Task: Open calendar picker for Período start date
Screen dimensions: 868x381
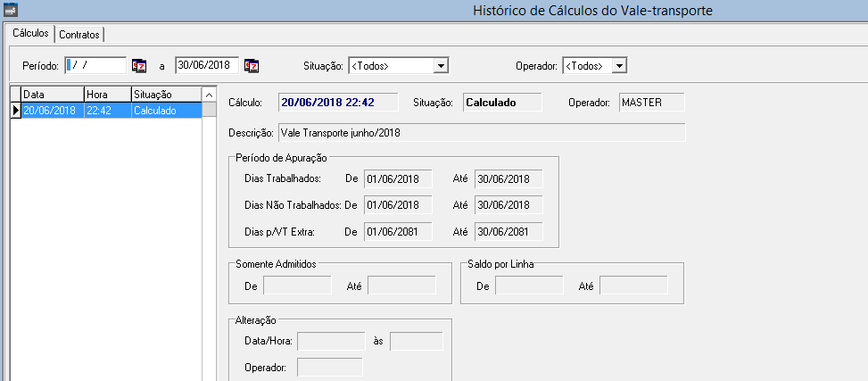Action: click(139, 65)
